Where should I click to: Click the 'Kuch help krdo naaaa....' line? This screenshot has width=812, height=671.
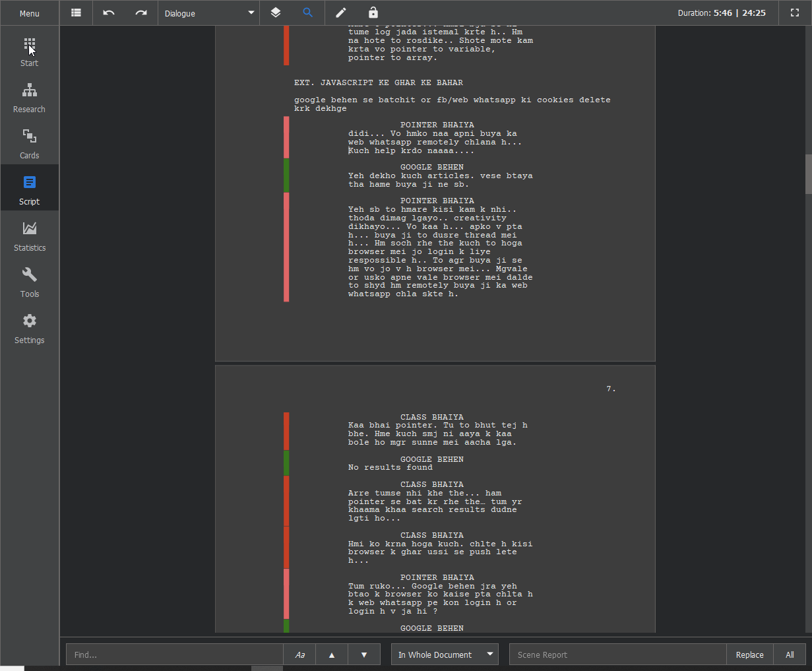[412, 150]
